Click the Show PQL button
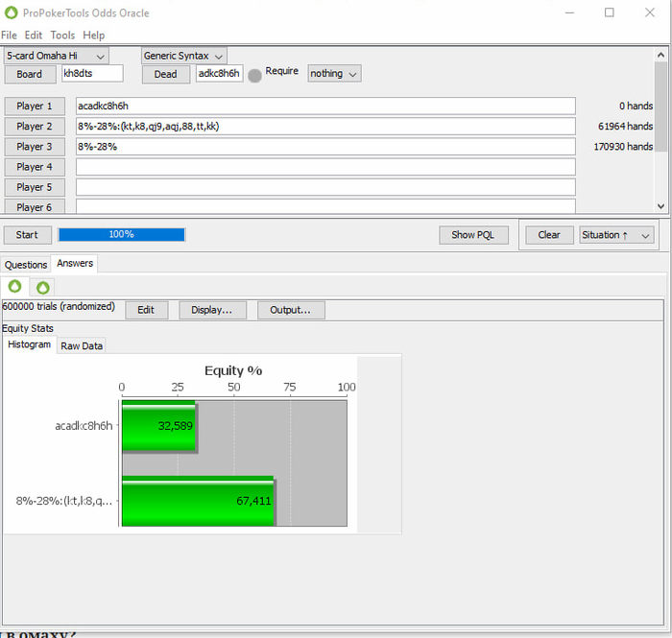This screenshot has width=672, height=638. 473,235
